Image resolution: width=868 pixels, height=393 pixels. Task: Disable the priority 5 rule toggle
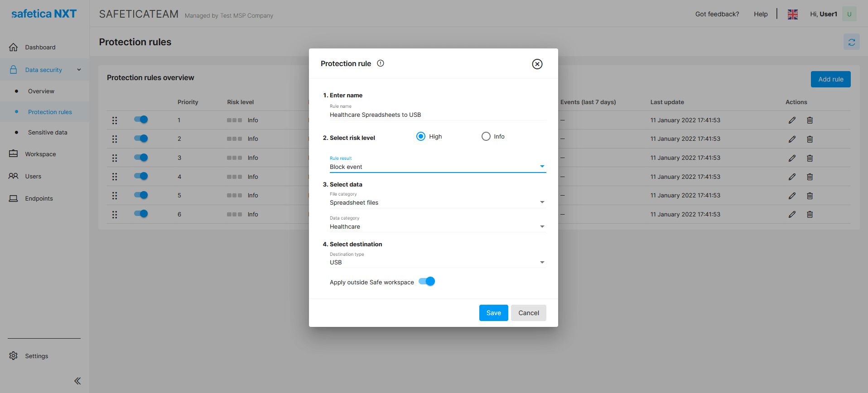click(141, 195)
